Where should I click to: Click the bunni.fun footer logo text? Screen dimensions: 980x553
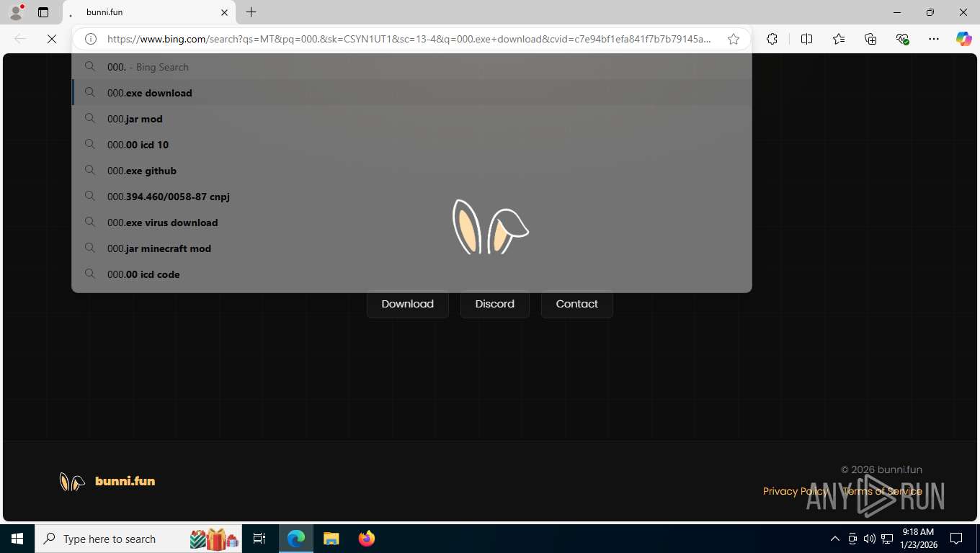pyautogui.click(x=125, y=481)
